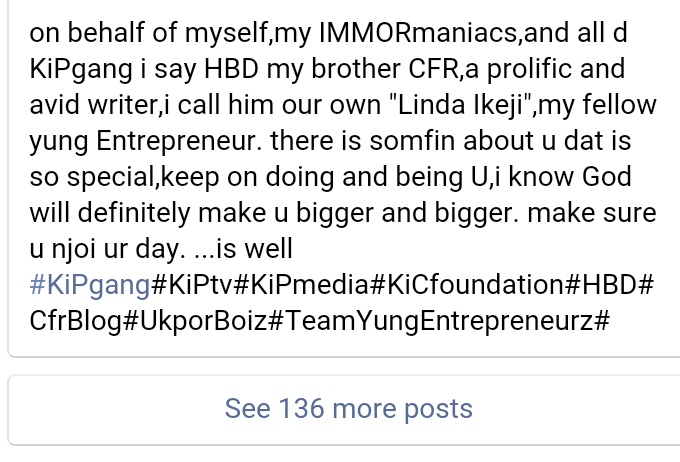Open the #KiCfoundation hashtag
This screenshot has width=680, height=462.
click(470, 285)
